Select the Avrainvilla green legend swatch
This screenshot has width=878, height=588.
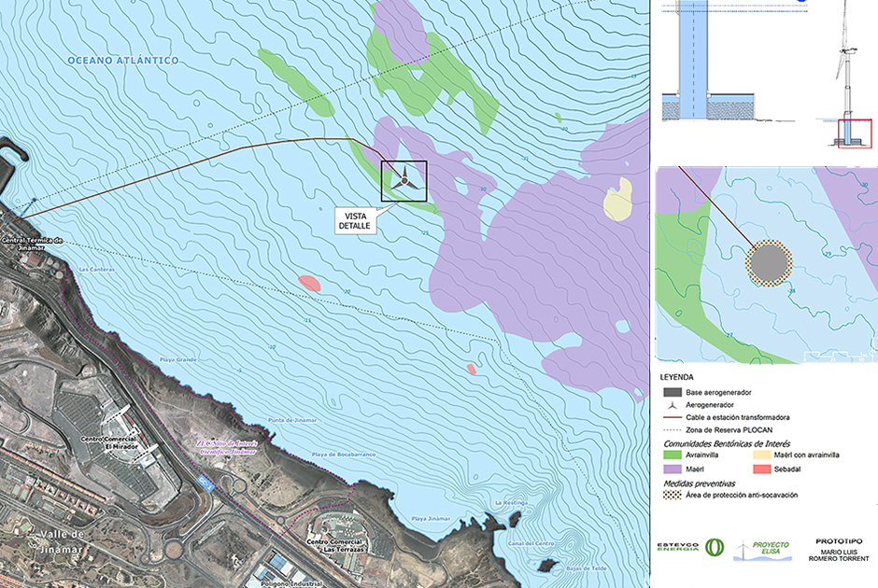coord(672,455)
